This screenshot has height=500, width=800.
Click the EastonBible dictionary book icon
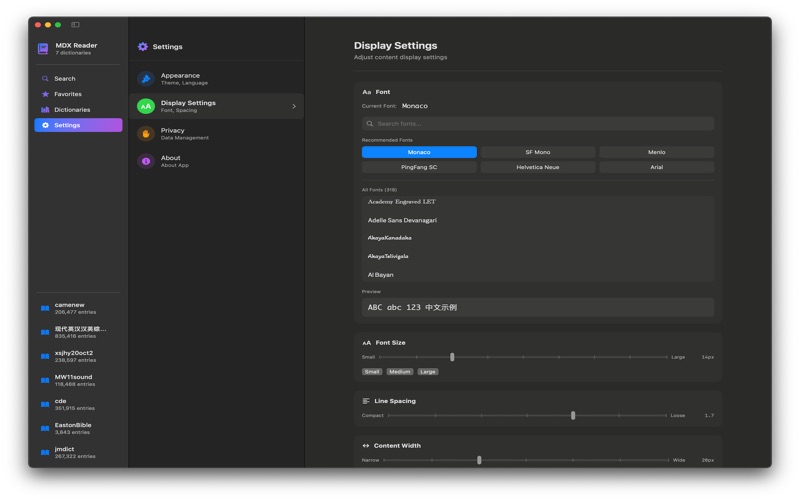pos(45,428)
